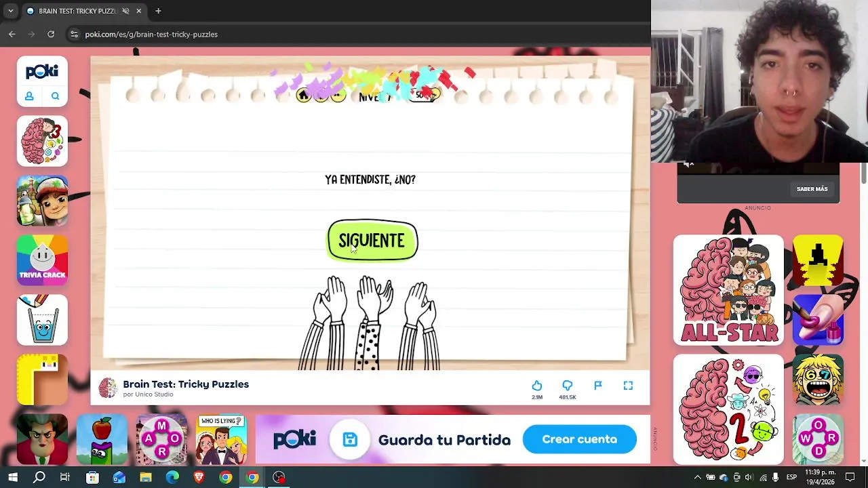Open Task View on taskbar
The width and height of the screenshot is (868, 488).
[x=65, y=477]
